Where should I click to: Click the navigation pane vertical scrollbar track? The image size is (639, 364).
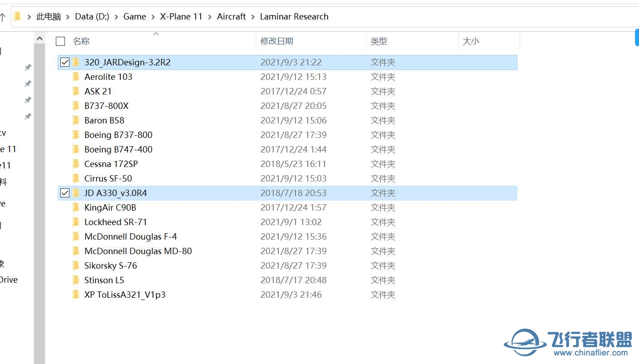point(39,204)
